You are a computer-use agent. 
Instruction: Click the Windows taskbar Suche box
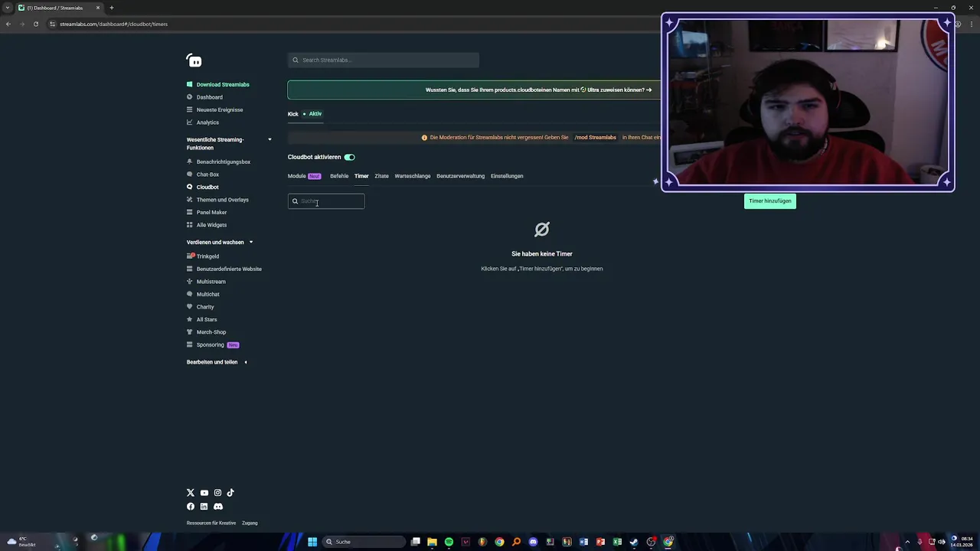pos(364,542)
